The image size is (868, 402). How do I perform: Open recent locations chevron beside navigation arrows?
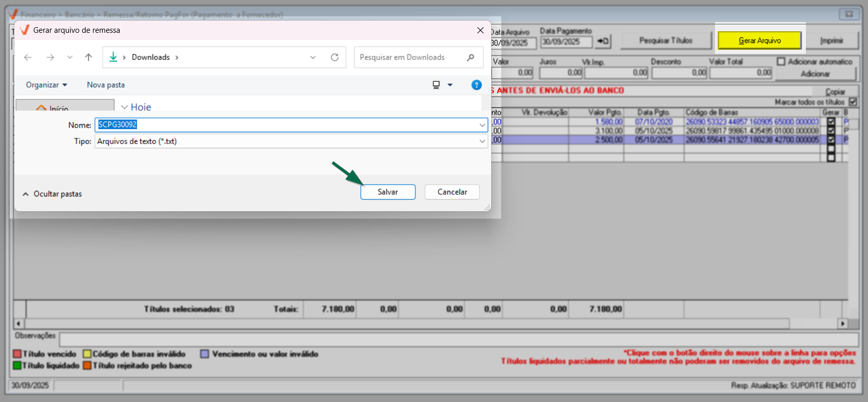click(x=70, y=57)
